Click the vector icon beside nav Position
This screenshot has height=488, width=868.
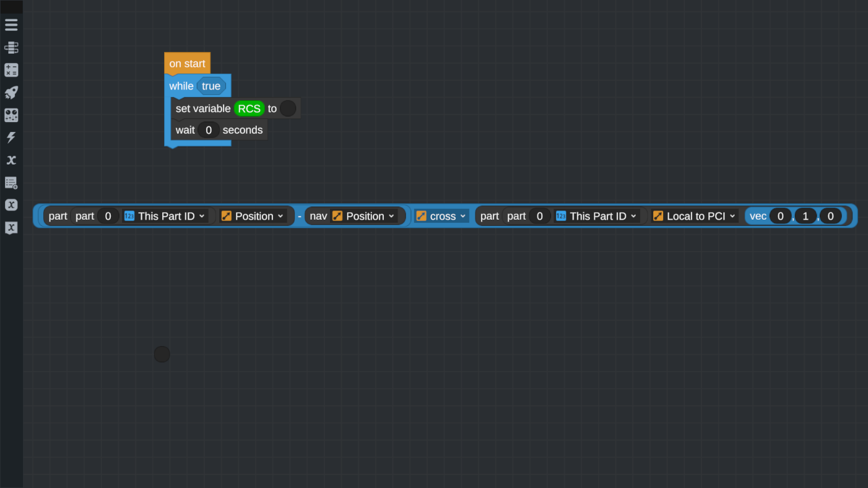pyautogui.click(x=338, y=216)
